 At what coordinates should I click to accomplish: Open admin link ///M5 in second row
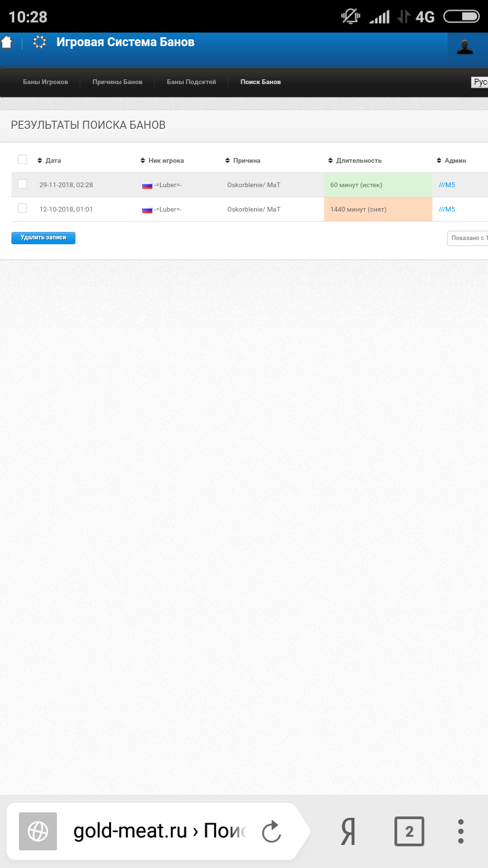pyautogui.click(x=447, y=210)
